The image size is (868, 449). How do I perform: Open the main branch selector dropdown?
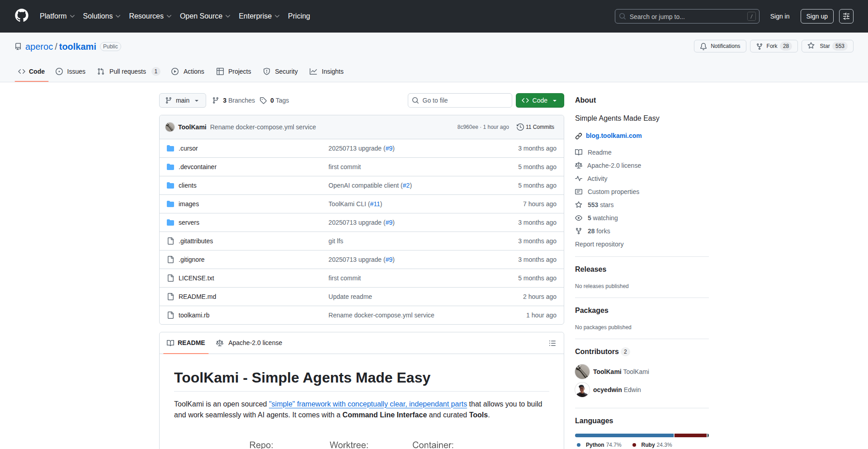coord(183,100)
